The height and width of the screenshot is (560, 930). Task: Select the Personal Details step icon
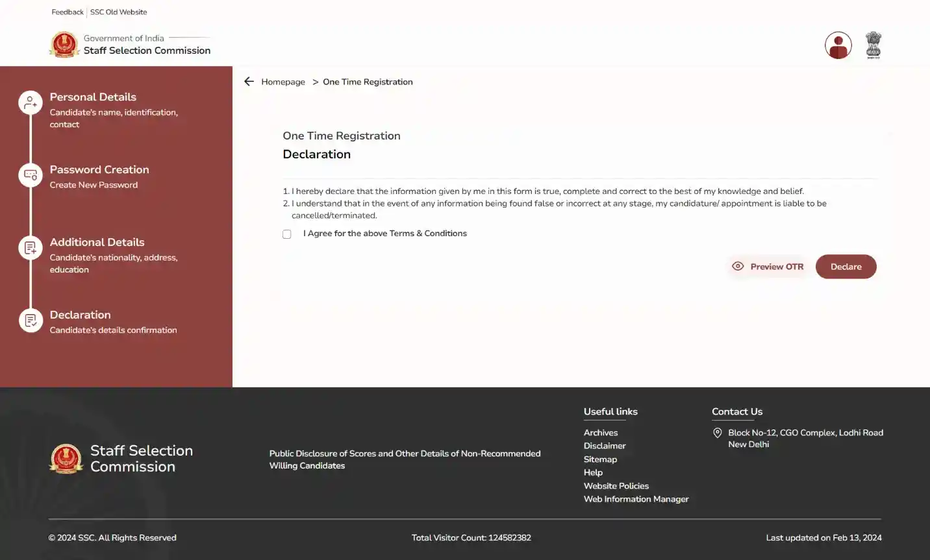pos(31,103)
